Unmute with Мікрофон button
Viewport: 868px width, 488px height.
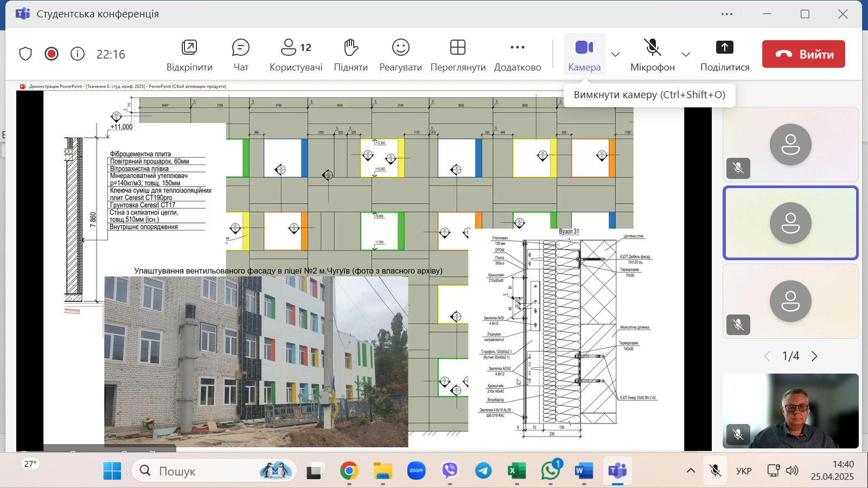(653, 55)
